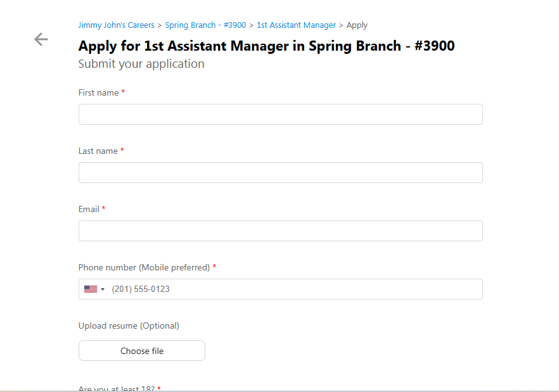The image size is (559, 392).
Task: Click the Submit your application subtitle
Action: [141, 64]
